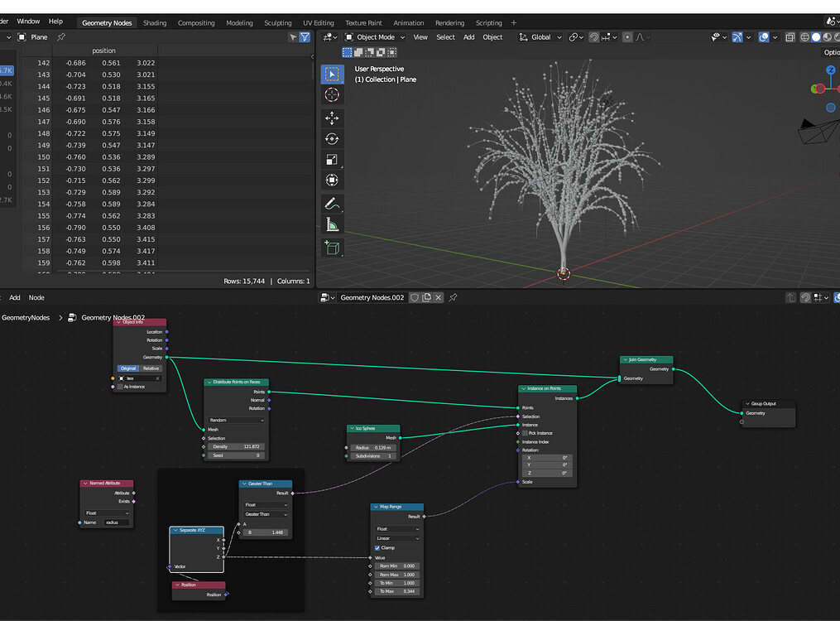Switch to wireframe viewport shading

coord(804,37)
